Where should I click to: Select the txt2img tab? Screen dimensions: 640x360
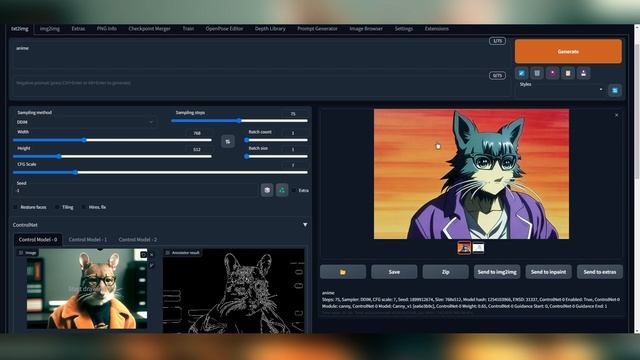[x=20, y=29]
